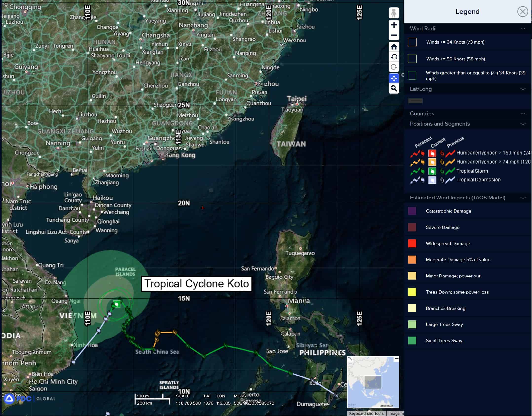Collapse the overview map via minus icon
532x416 pixels.
pyautogui.click(x=396, y=359)
